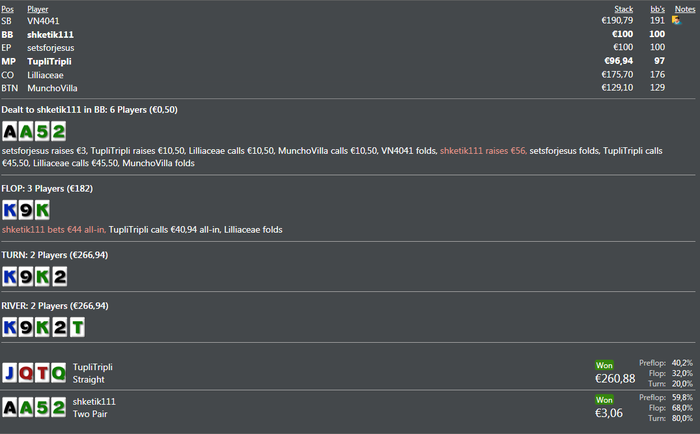
Task: Click the 9 card on the turn board
Action: point(26,276)
